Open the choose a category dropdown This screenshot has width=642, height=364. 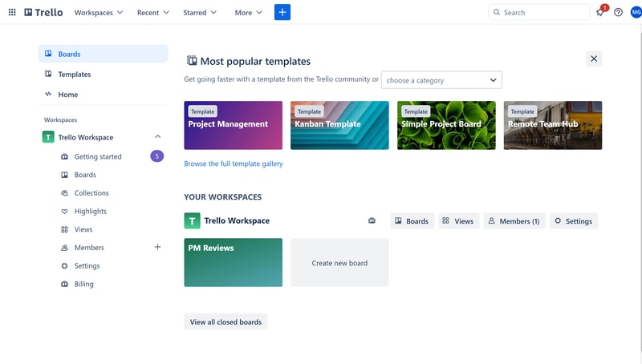(x=441, y=80)
